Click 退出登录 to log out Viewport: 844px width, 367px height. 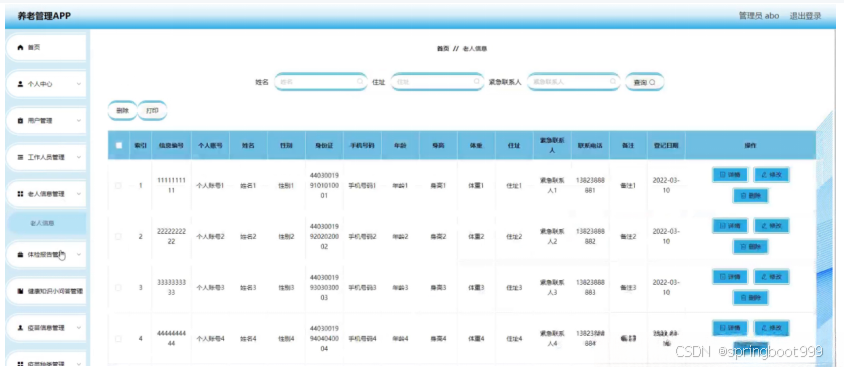coord(805,16)
